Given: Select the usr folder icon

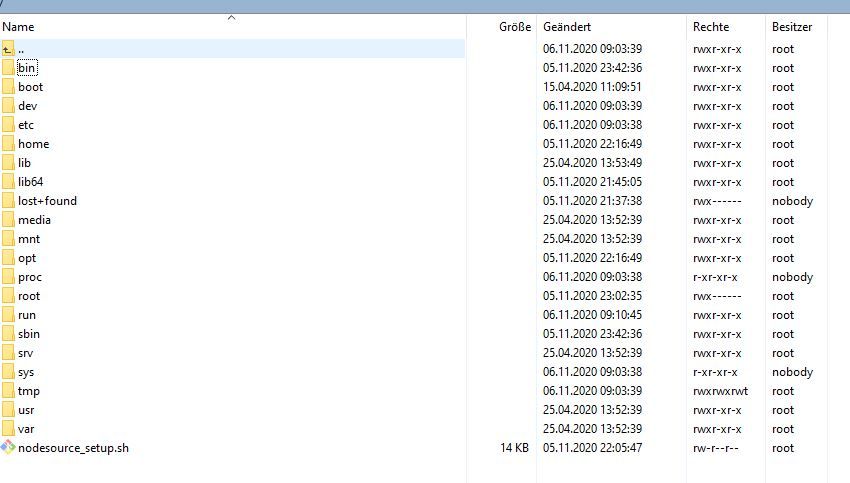Looking at the screenshot, I should point(8,409).
